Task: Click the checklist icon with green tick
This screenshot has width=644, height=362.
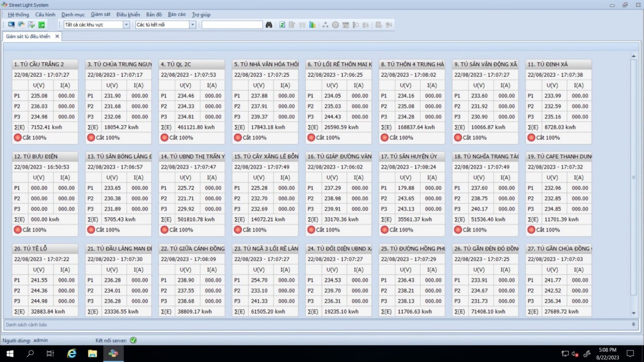Action: (x=31, y=25)
